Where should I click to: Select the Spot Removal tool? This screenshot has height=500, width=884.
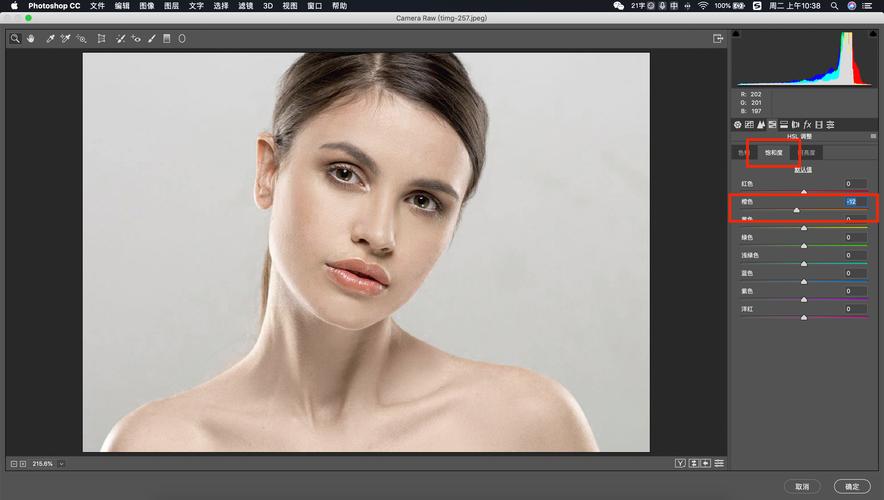click(x=120, y=38)
